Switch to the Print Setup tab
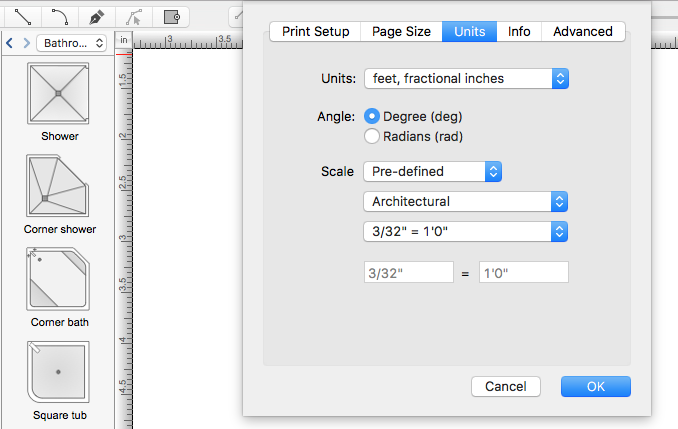The image size is (678, 429). coord(315,32)
